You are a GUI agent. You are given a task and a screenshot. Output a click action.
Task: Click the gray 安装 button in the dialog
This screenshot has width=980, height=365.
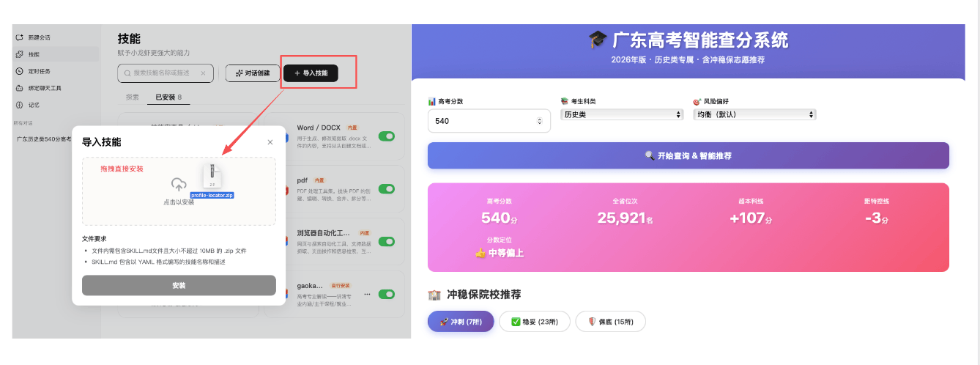(179, 285)
